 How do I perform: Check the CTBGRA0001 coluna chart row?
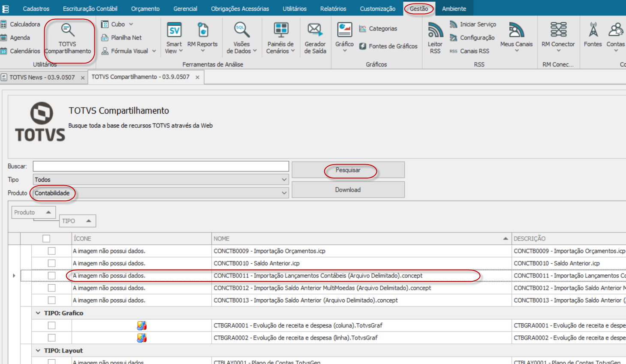coord(51,325)
